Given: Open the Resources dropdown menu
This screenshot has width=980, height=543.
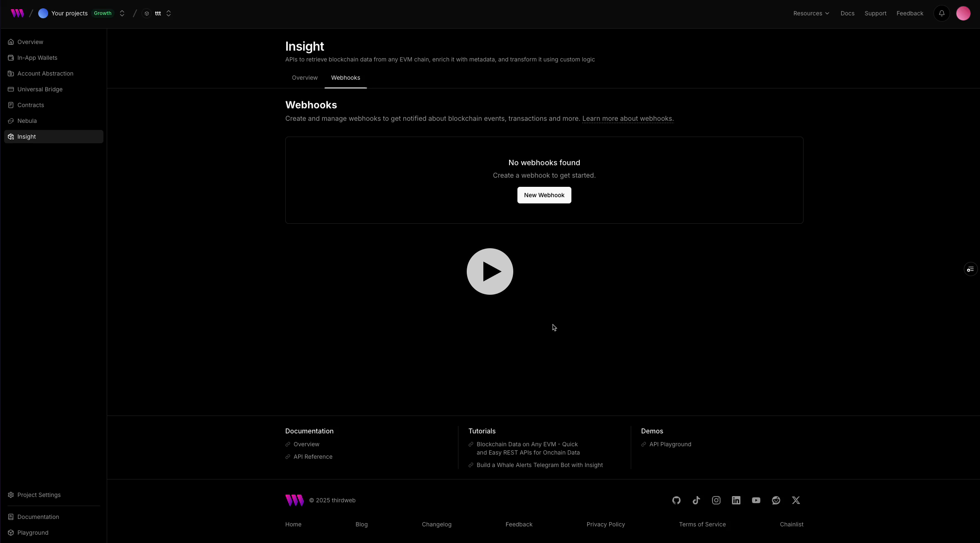Looking at the screenshot, I should point(811,13).
